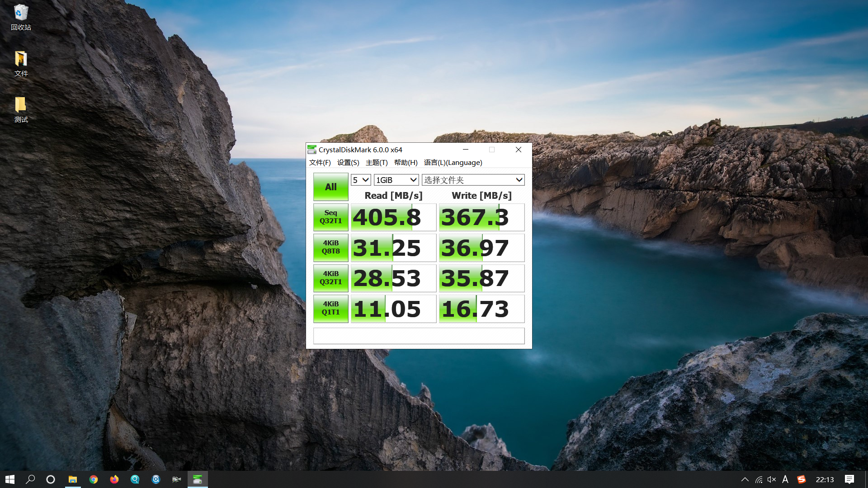Click the 31.25 read result value
The width and height of the screenshot is (868, 488).
393,248
